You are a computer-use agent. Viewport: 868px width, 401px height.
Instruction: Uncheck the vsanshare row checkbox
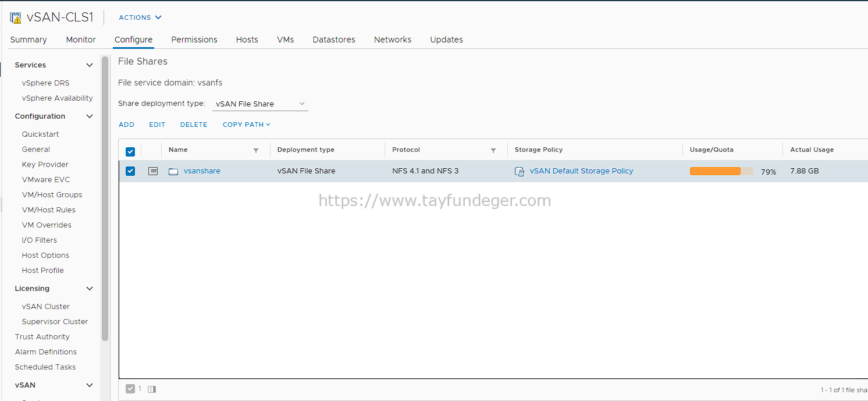point(130,171)
